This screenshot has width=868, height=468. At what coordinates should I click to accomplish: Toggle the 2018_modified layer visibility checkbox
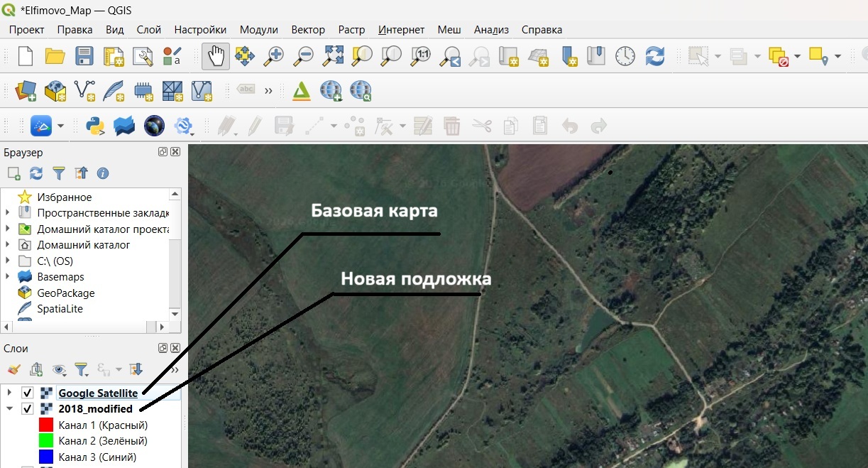[x=28, y=409]
